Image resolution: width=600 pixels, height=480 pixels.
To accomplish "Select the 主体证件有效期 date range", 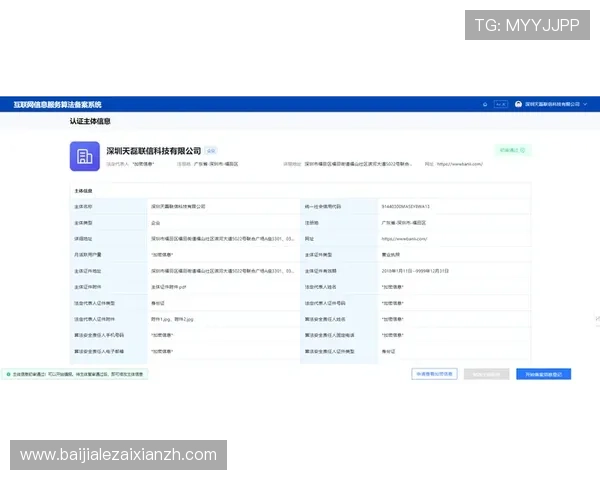I will (415, 271).
